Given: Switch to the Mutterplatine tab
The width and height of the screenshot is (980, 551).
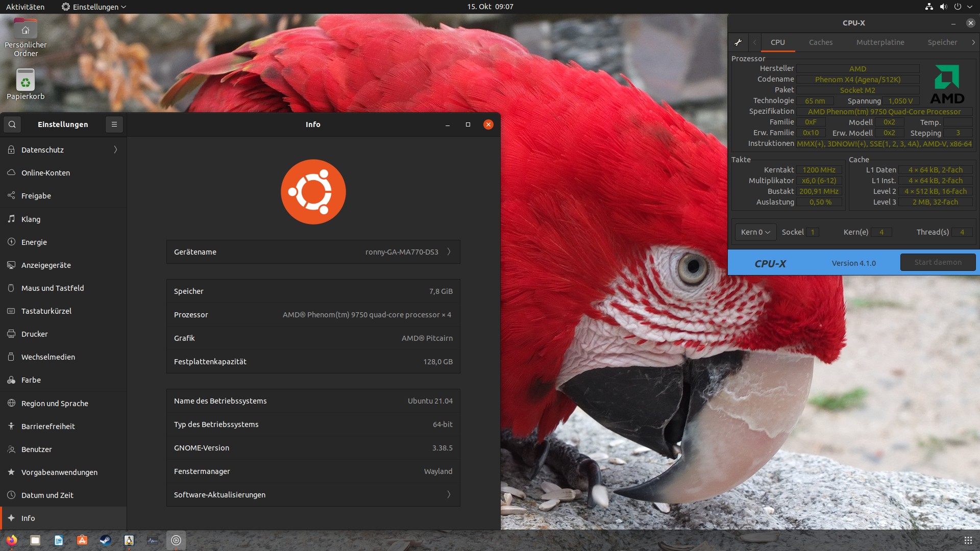Looking at the screenshot, I should point(880,42).
